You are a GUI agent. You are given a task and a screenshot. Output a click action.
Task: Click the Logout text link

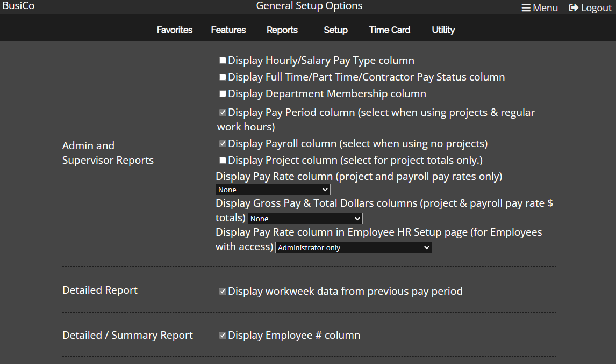tap(596, 8)
